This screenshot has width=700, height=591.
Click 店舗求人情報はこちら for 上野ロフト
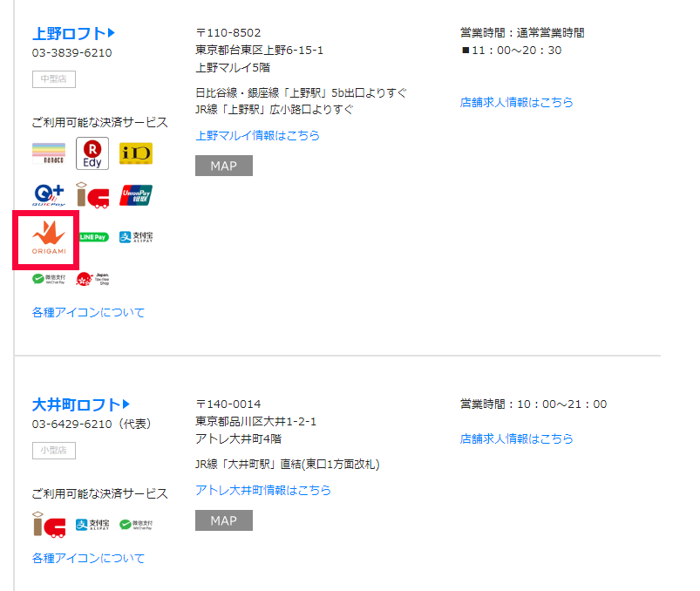tap(516, 102)
